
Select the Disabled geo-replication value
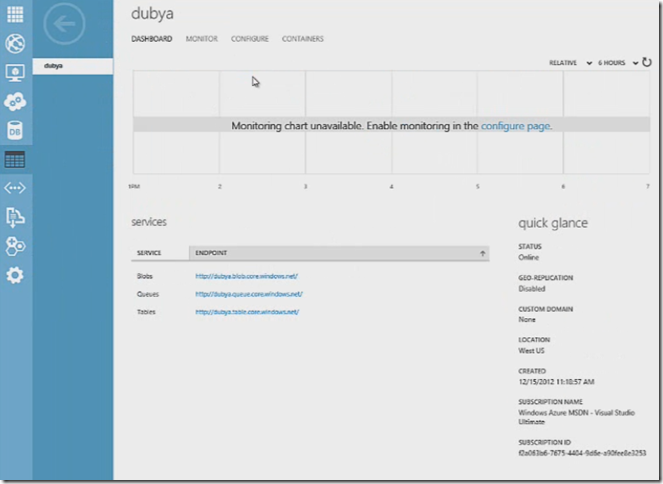point(531,289)
